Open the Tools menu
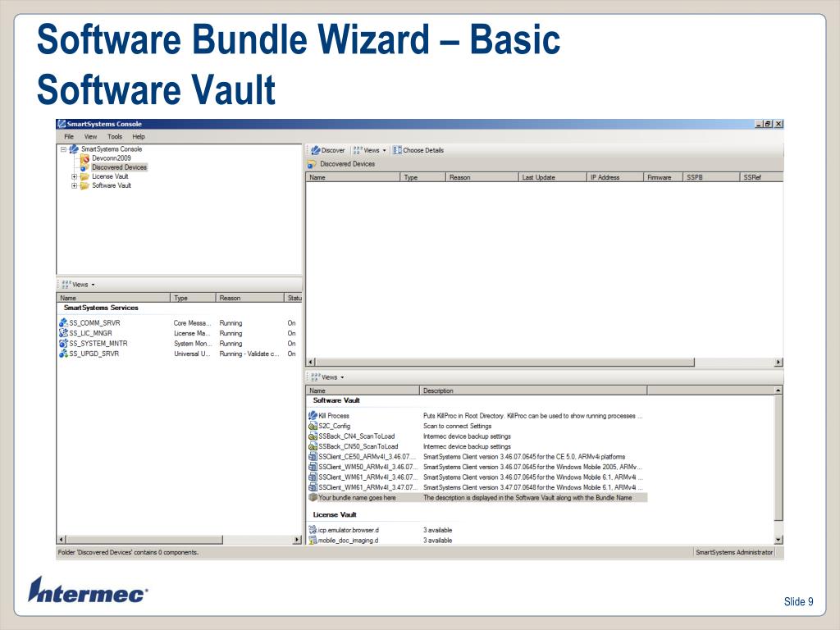Image resolution: width=840 pixels, height=630 pixels. pos(115,137)
